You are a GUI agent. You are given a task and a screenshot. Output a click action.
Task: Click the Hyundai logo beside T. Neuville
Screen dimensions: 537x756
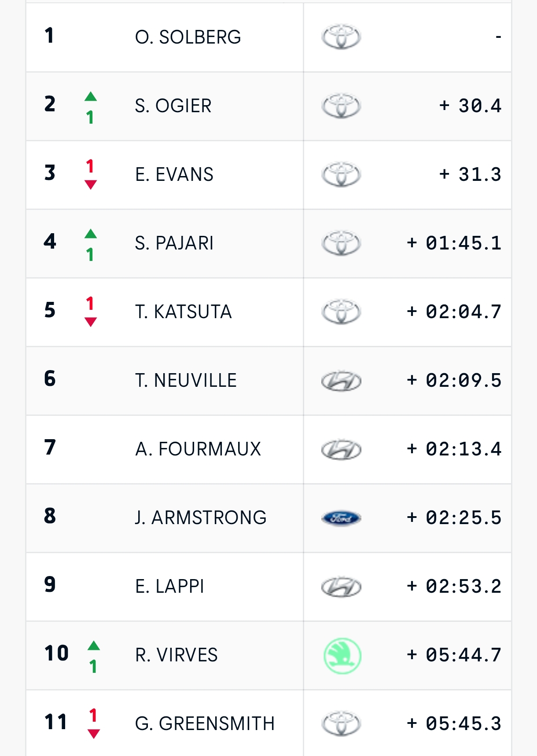coord(341,381)
